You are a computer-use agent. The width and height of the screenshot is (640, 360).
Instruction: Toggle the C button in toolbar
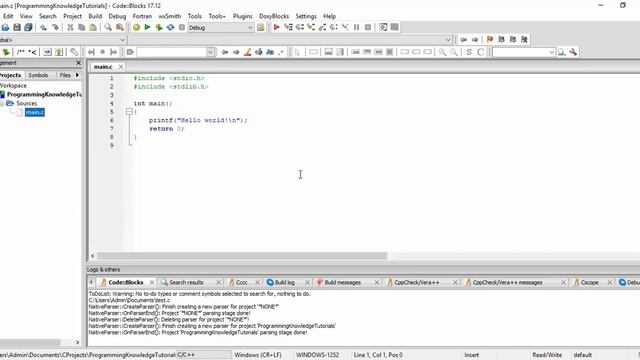[x=480, y=52]
